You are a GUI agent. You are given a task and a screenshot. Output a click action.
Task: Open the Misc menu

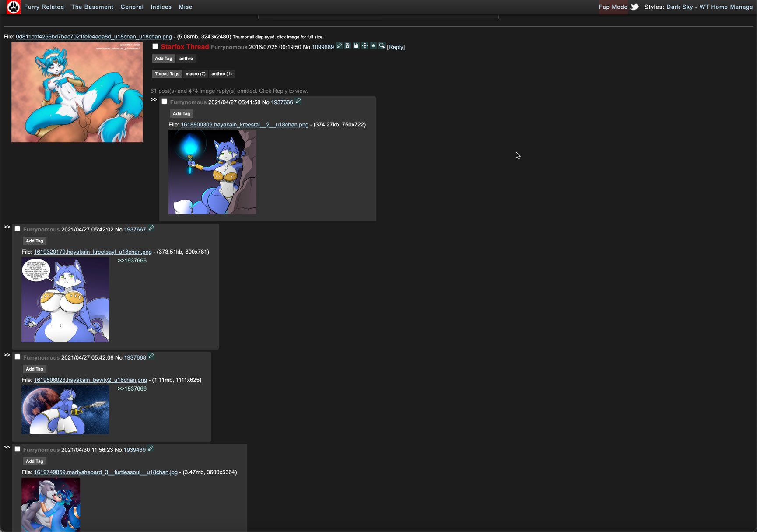click(x=186, y=7)
